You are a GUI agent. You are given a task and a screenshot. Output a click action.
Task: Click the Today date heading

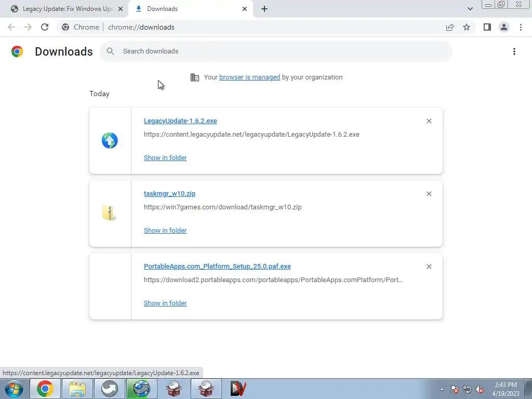pos(99,94)
